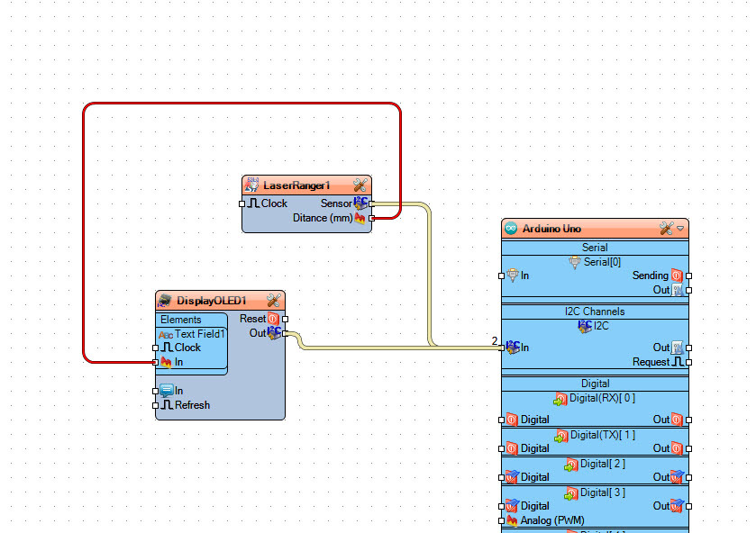Select the Arduino Uno title bar
The image size is (756, 533).
tap(595, 229)
